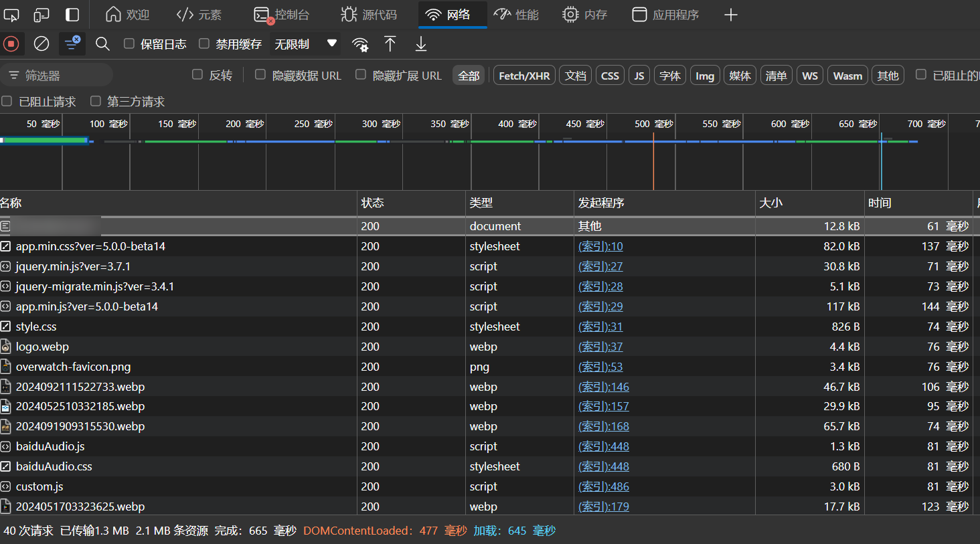The image size is (980, 544).
Task: Add a new tool tab with plus
Action: tap(731, 15)
